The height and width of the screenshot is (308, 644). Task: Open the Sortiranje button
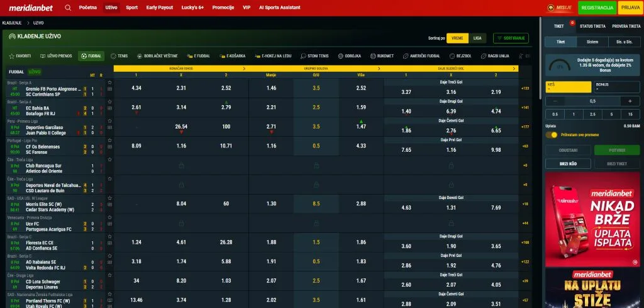[511, 38]
